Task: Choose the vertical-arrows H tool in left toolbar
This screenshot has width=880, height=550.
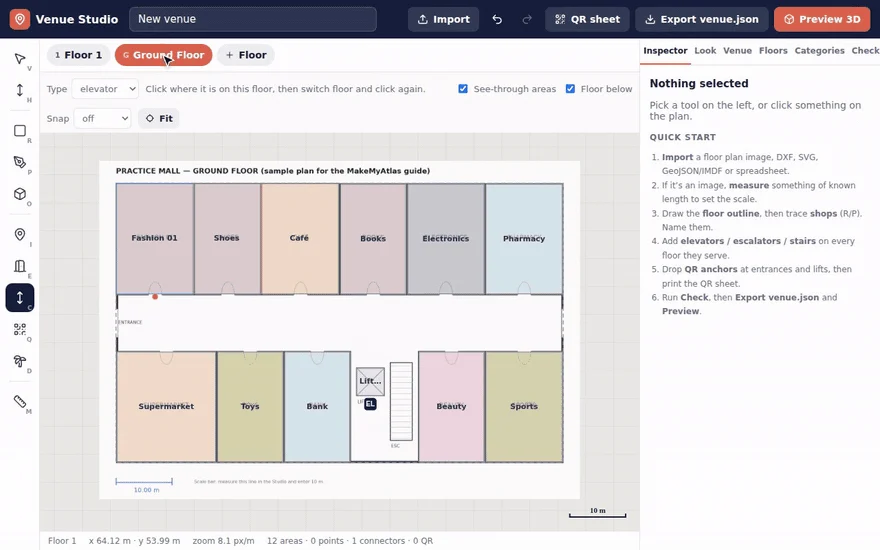Action: click(x=20, y=90)
